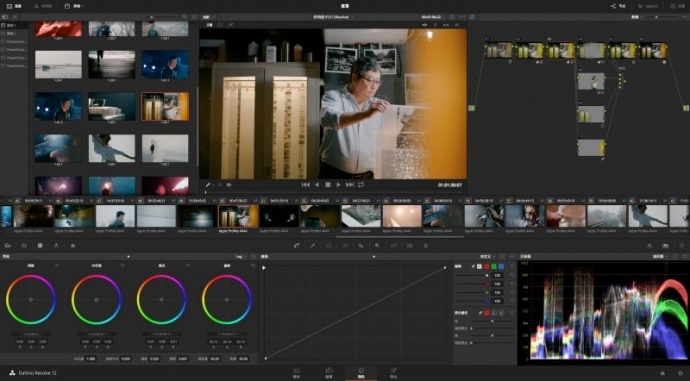This screenshot has height=381, width=690.
Task: Switch to the Deliver page
Action: (x=393, y=373)
